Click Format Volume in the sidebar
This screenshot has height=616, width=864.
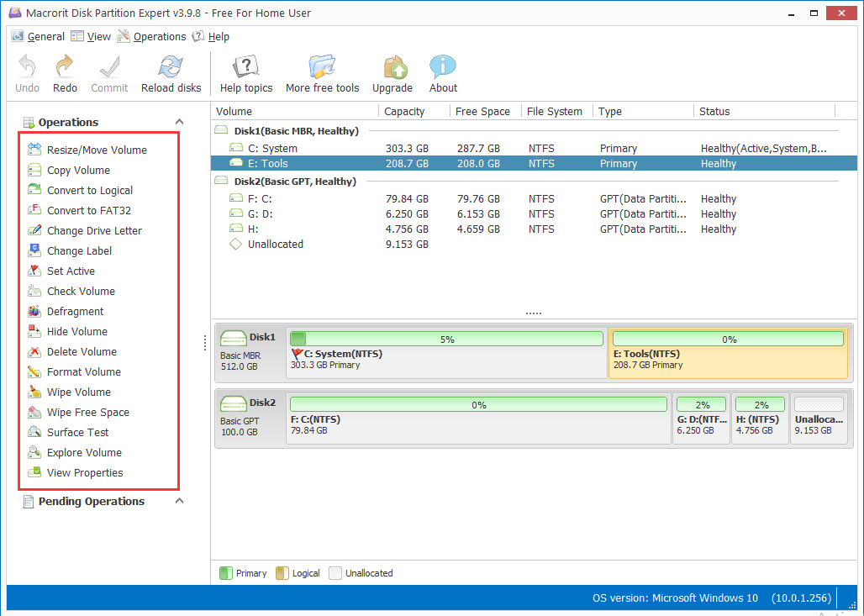point(83,371)
